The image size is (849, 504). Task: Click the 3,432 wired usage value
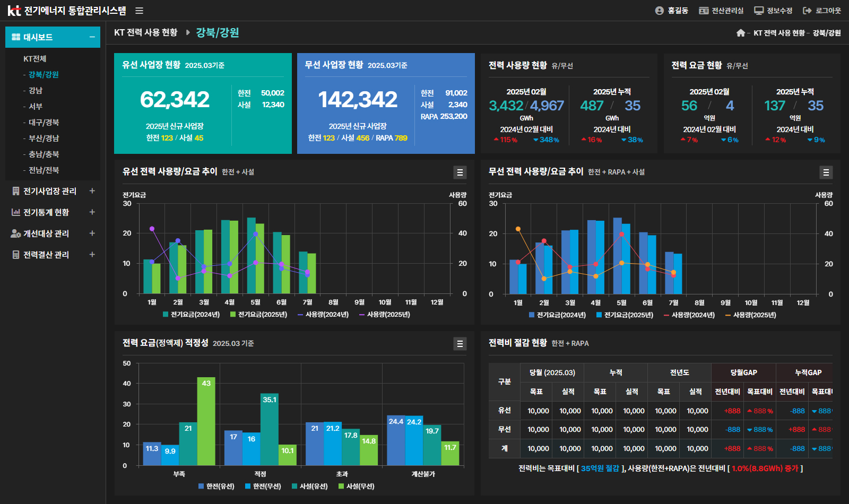(506, 106)
